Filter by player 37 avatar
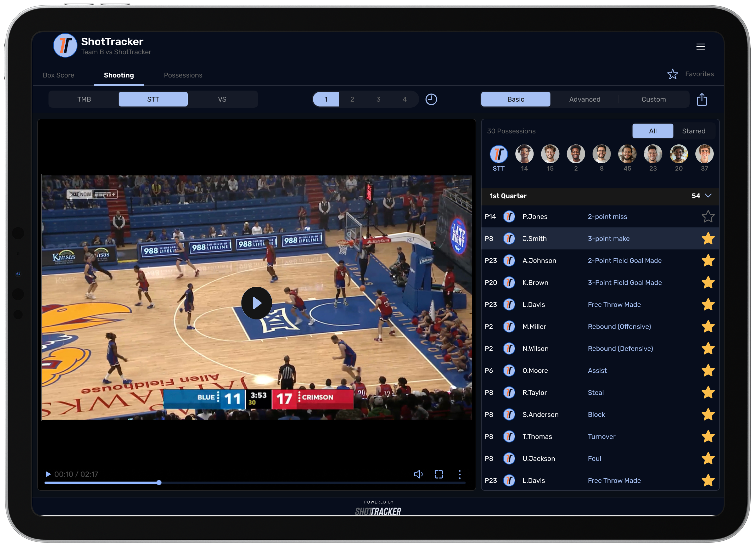This screenshot has width=756, height=548. [x=704, y=154]
